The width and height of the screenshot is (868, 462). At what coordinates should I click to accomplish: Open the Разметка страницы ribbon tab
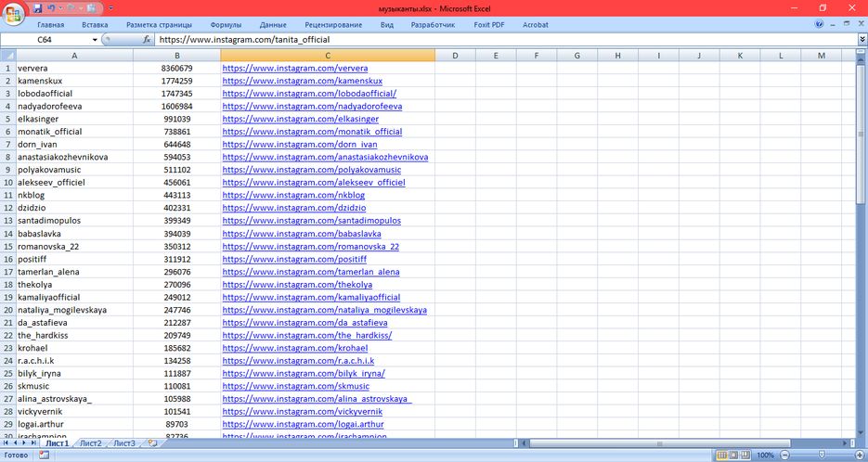[159, 25]
